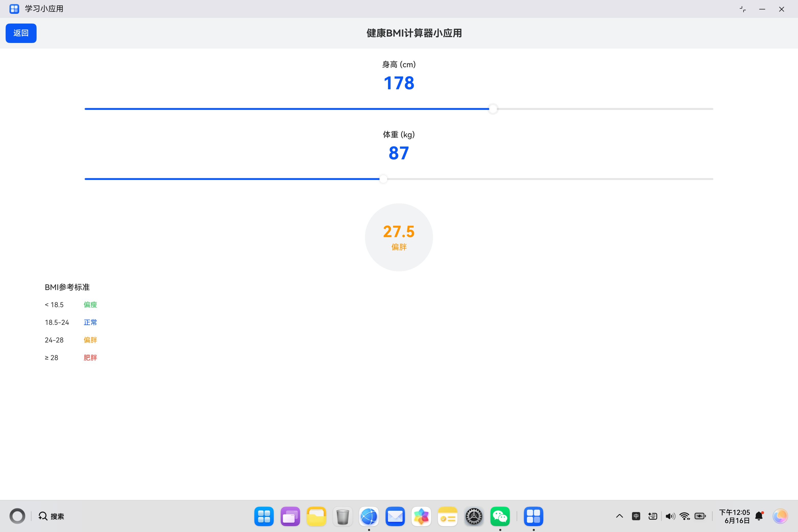This screenshot has width=798, height=532.
Task: Open the WeChat dock icon
Action: 500,516
